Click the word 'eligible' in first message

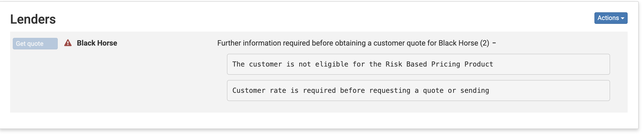point(331,64)
